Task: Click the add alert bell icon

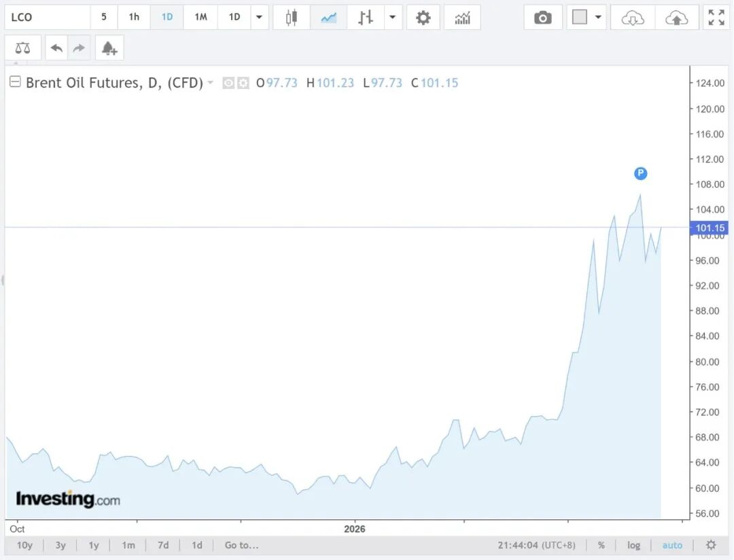Action: click(x=109, y=48)
